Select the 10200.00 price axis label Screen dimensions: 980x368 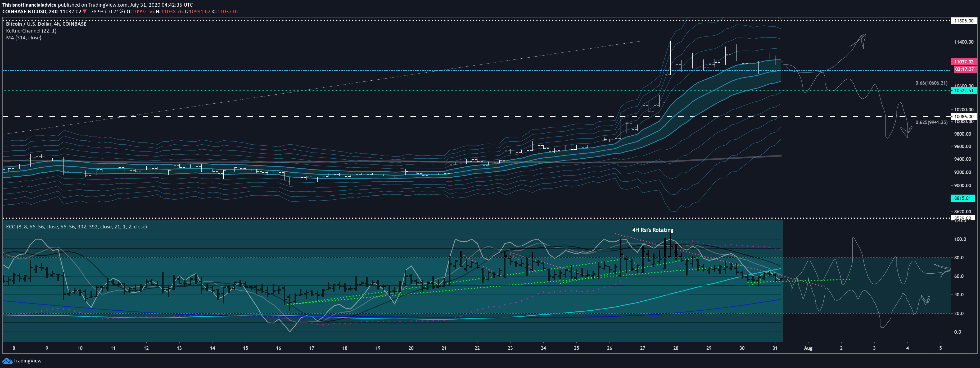(x=964, y=109)
